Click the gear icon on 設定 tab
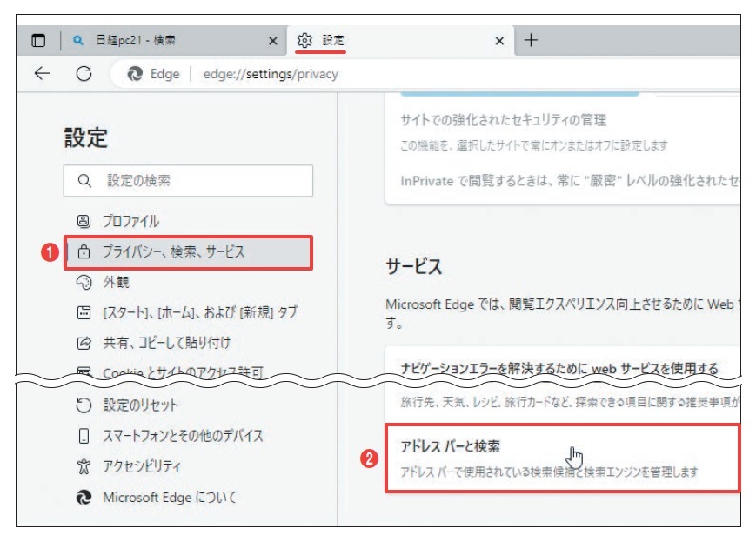 (x=304, y=41)
